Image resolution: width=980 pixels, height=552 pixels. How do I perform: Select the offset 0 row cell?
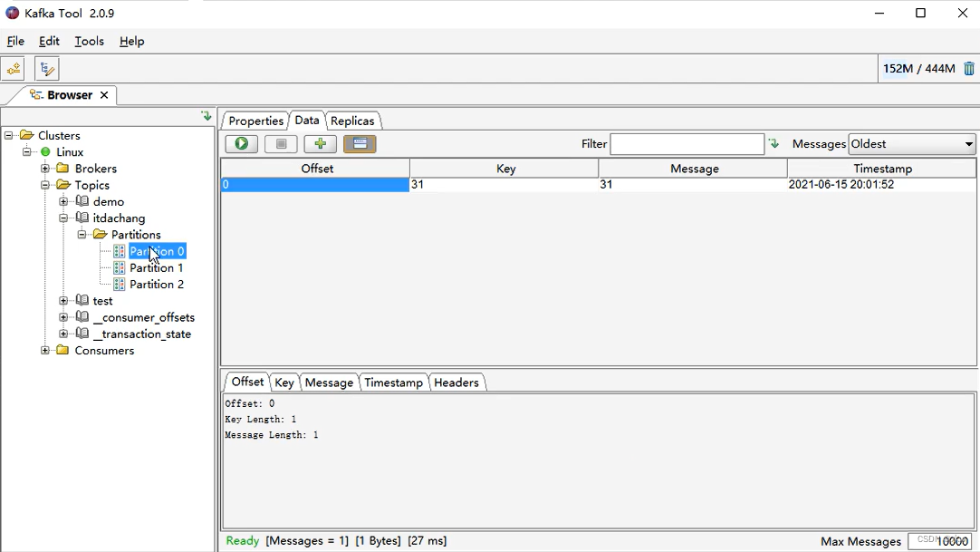315,184
